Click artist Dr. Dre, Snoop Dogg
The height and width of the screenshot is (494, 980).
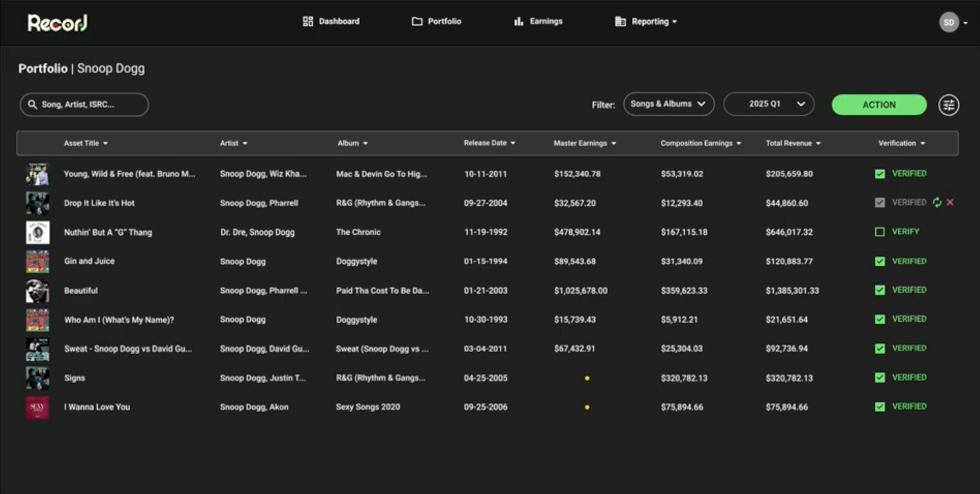point(257,232)
